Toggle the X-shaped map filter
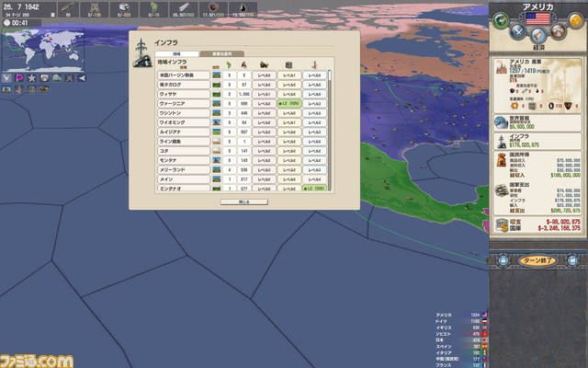588x368 pixels. point(70,78)
